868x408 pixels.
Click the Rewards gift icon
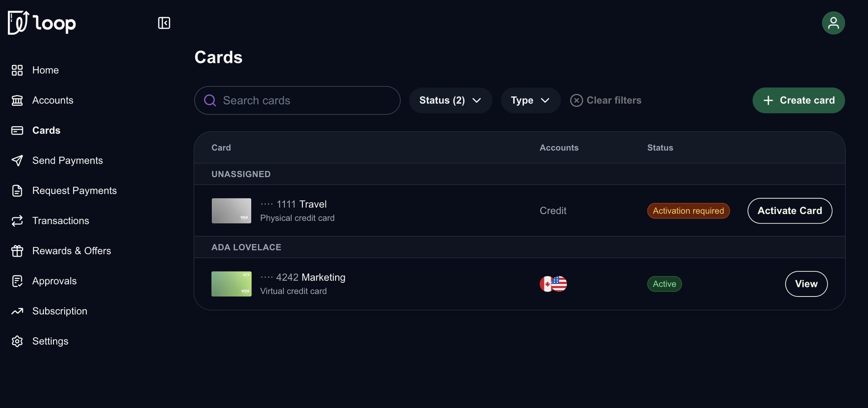coord(17,251)
